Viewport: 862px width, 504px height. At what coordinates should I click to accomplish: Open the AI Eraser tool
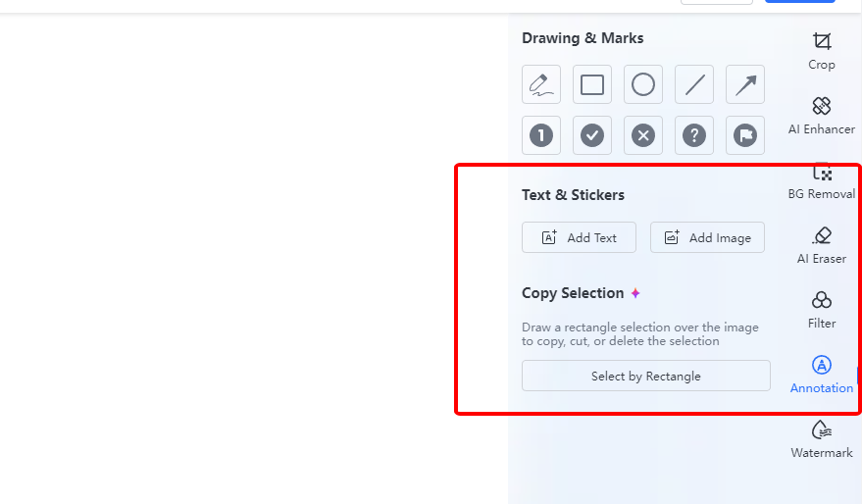[x=822, y=245]
